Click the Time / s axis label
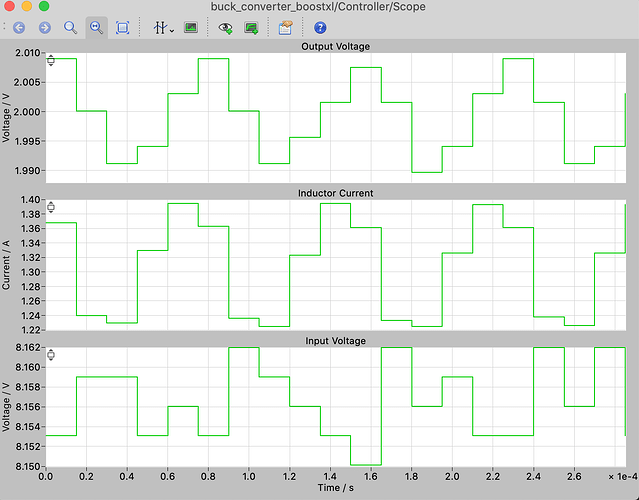The height and width of the screenshot is (500, 639). pos(335,488)
